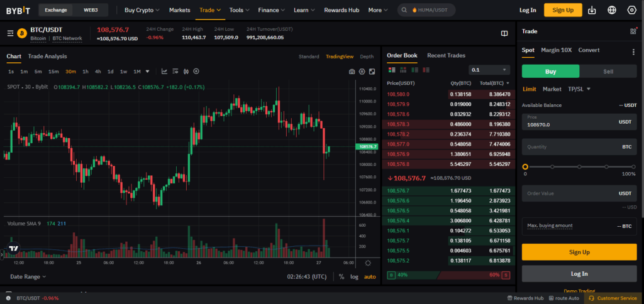Select the Sell side toggle
The height and width of the screenshot is (304, 644).
click(608, 72)
